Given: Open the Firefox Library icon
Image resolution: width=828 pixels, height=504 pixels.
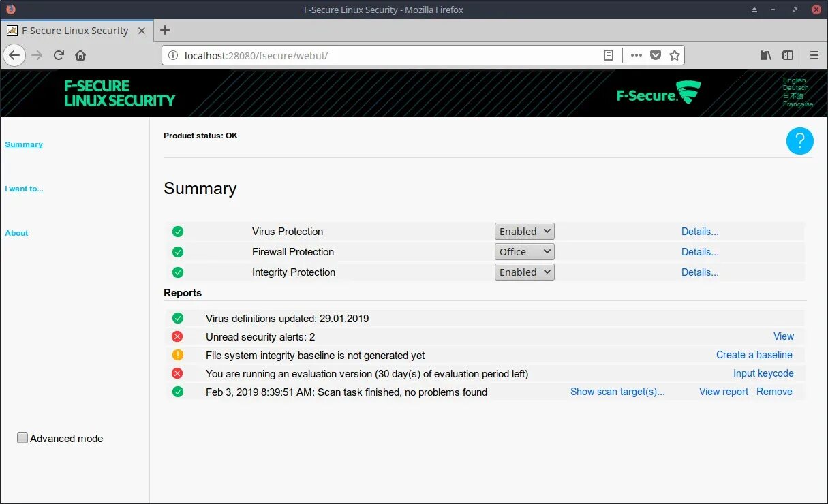Looking at the screenshot, I should [x=766, y=55].
